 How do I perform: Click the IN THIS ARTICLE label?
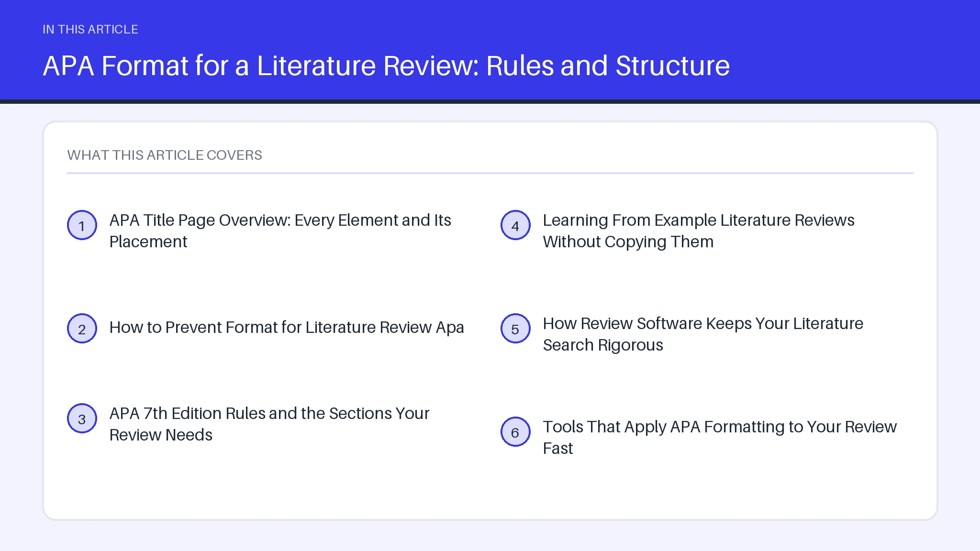[90, 29]
